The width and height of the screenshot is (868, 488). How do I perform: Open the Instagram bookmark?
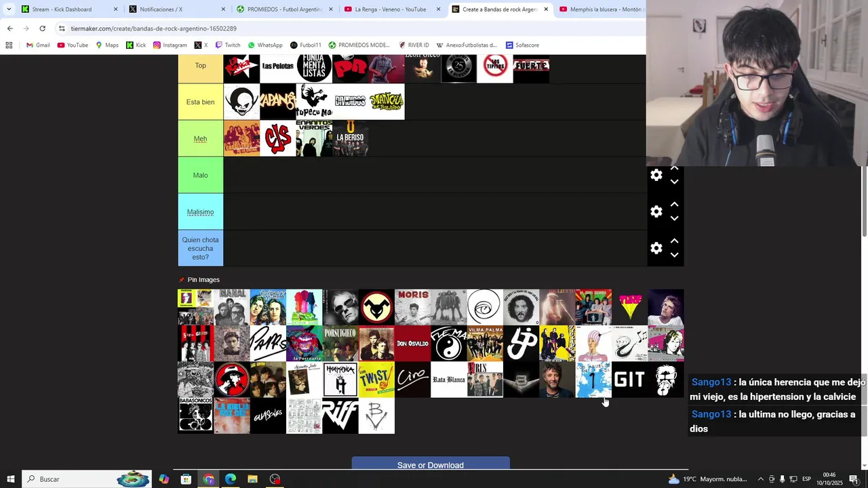[170, 45]
